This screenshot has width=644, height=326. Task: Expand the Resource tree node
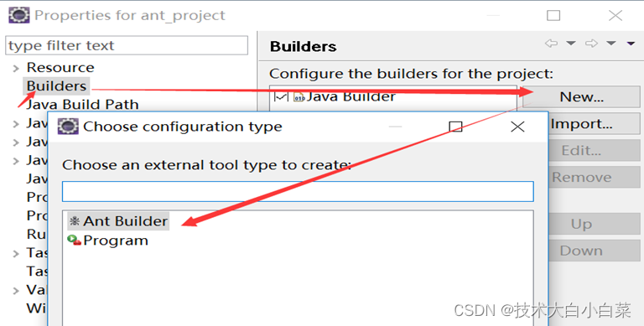pyautogui.click(x=16, y=68)
